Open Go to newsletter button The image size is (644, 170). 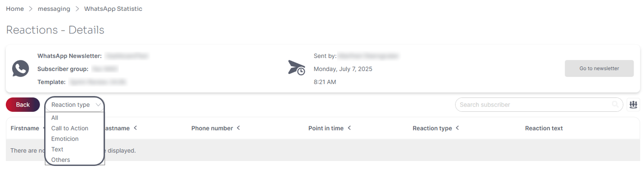pos(599,69)
